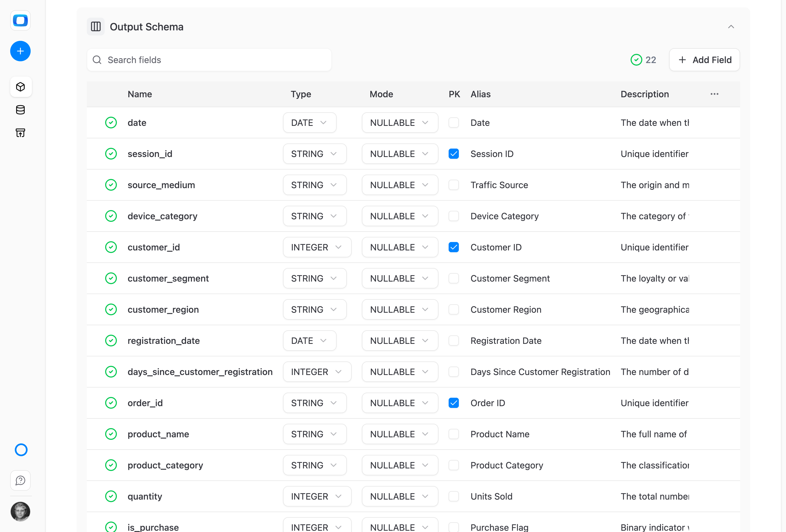Check the PK box for product_category
786x532 pixels.
click(x=453, y=465)
